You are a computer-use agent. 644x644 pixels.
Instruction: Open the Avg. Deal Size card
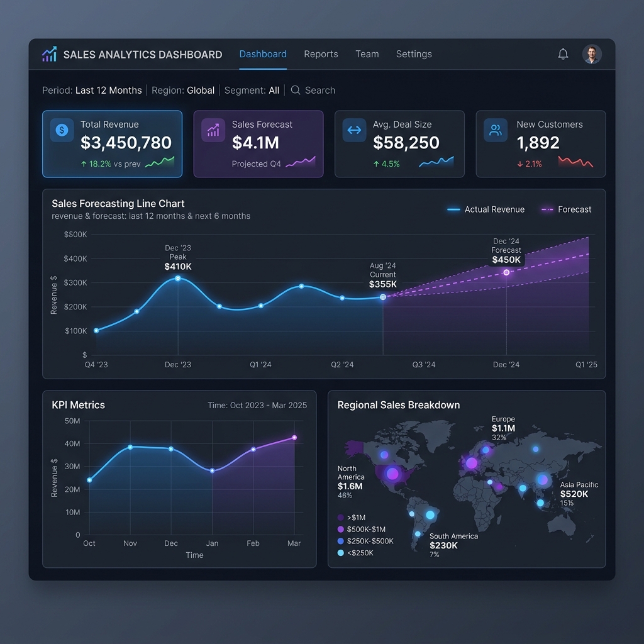(x=399, y=144)
